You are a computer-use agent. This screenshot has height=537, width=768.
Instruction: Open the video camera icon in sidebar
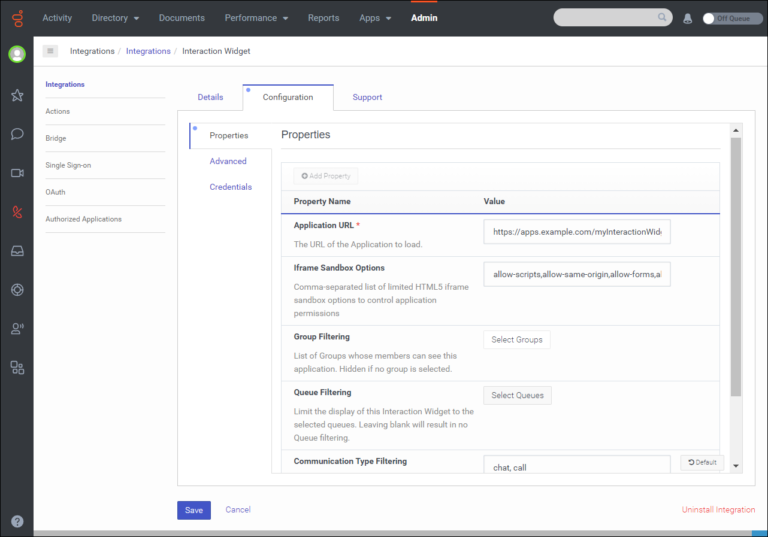click(x=17, y=173)
